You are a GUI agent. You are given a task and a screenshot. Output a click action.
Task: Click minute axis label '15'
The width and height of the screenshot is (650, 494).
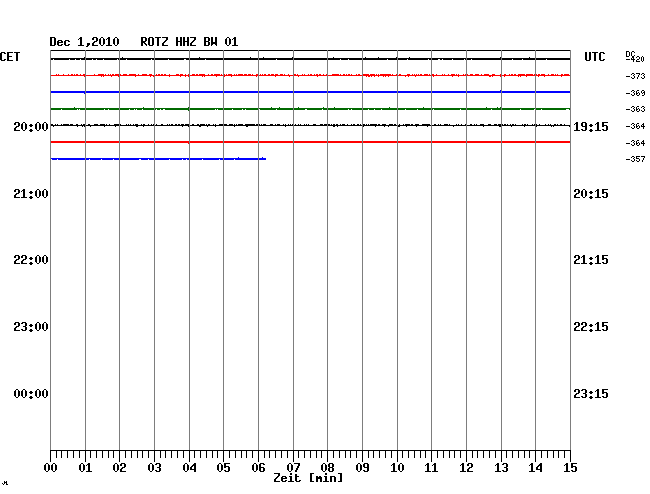point(570,468)
